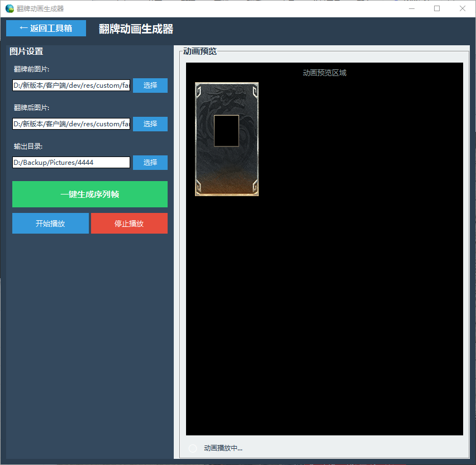Image resolution: width=476 pixels, height=465 pixels.
Task: Click the 动画播放中 status text
Action: click(222, 448)
